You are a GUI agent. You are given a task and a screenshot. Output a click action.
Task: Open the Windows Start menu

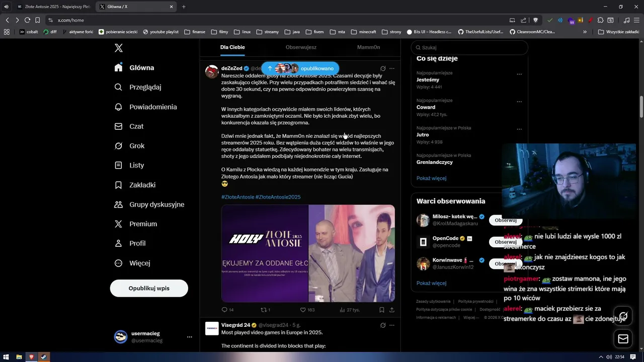tap(6, 357)
